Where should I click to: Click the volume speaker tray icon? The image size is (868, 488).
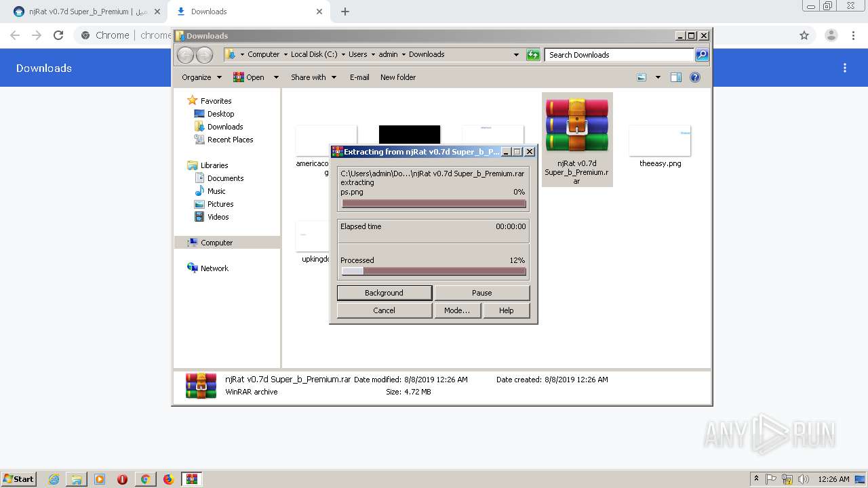pyautogui.click(x=804, y=479)
